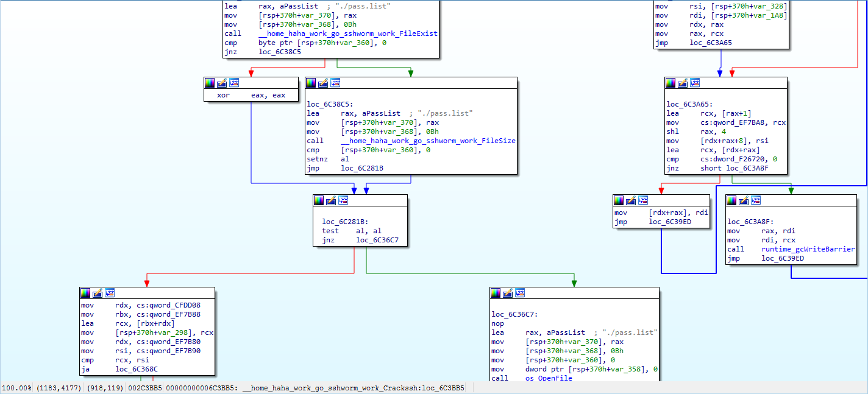Image resolution: width=868 pixels, height=394 pixels.
Task: Click the group nodes icon on the loc_6C3A65 block
Action: click(x=695, y=83)
